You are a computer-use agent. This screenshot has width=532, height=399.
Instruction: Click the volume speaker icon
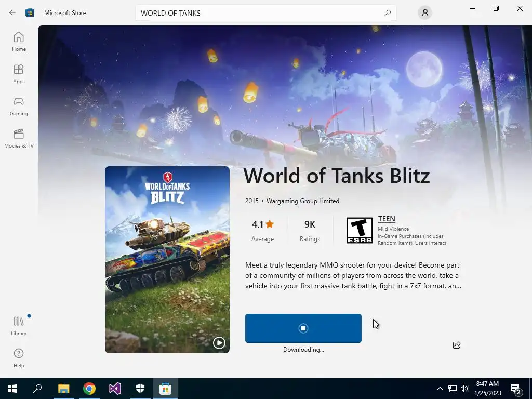(464, 389)
